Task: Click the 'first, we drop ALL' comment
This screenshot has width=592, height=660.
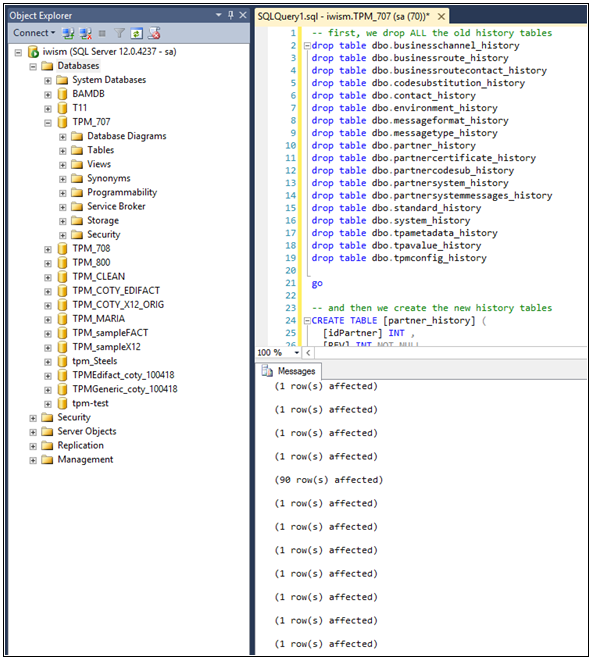Action: point(432,33)
